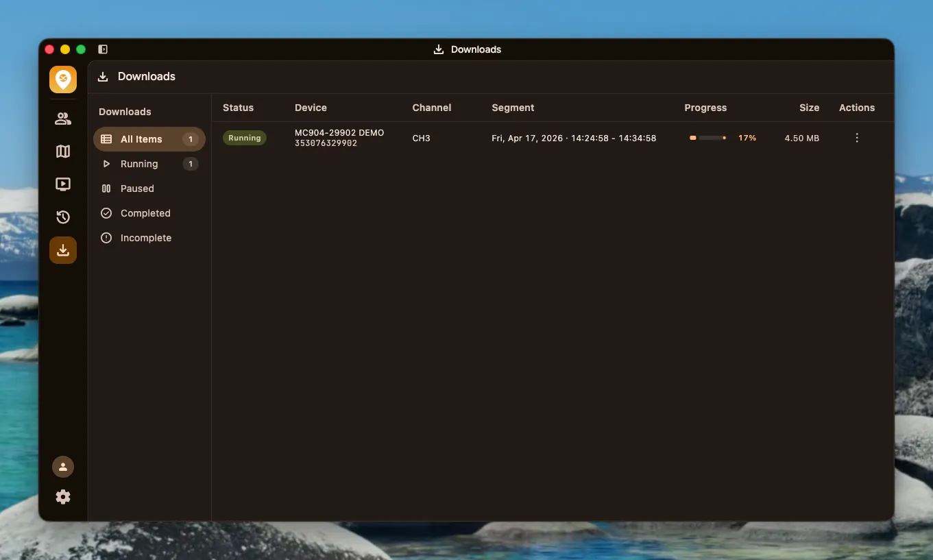Viewport: 933px width, 560px height.
Task: Click the 4.50 MB size cell
Action: [x=802, y=138]
